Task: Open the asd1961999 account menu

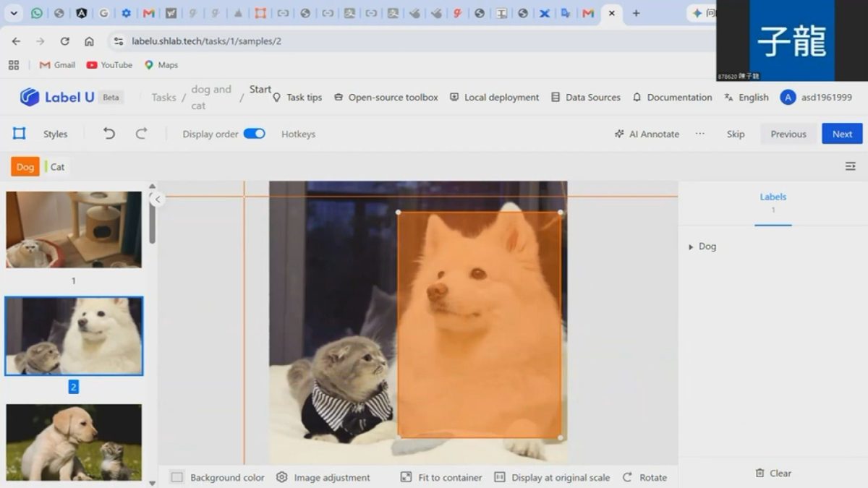Action: [x=816, y=98]
